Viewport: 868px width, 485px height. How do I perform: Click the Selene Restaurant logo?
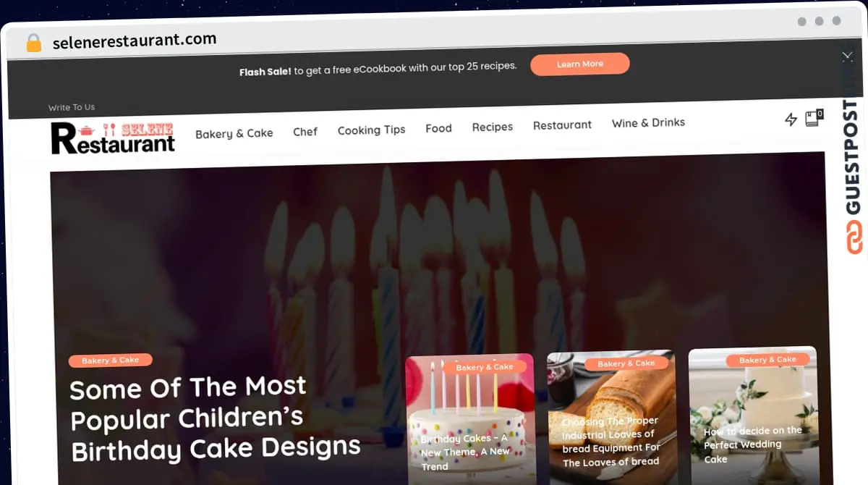click(113, 138)
